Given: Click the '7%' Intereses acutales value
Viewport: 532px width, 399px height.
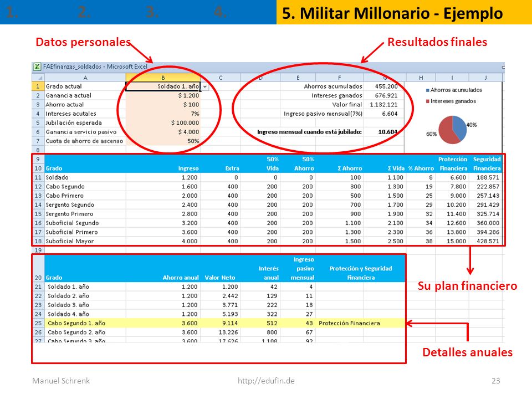Looking at the screenshot, I should (x=163, y=114).
